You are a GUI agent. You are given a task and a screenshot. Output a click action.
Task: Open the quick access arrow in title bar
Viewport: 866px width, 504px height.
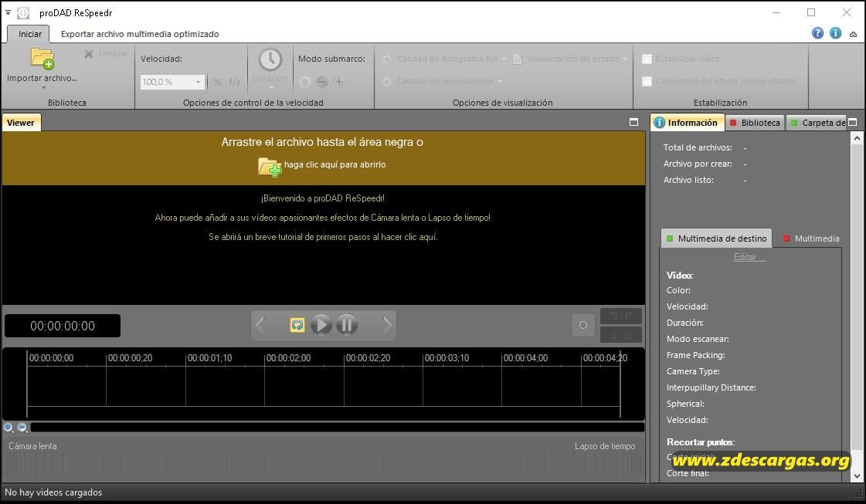pyautogui.click(x=8, y=12)
